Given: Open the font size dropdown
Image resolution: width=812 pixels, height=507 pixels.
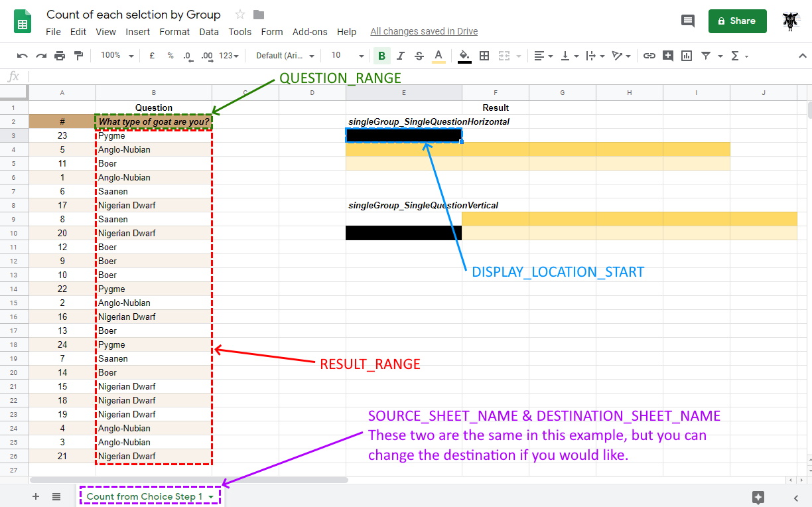Looking at the screenshot, I should tap(348, 56).
